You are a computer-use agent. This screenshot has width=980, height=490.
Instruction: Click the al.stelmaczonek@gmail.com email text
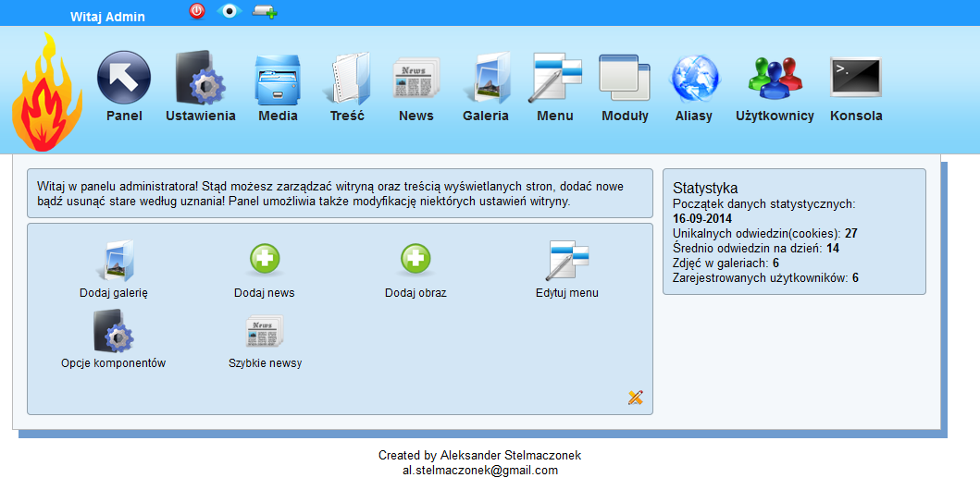click(480, 471)
